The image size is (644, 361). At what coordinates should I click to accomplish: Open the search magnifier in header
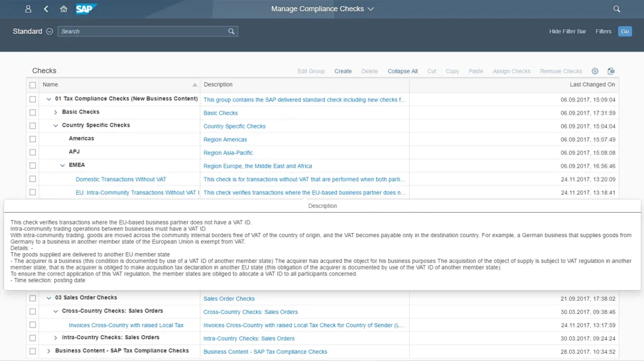tap(616, 9)
